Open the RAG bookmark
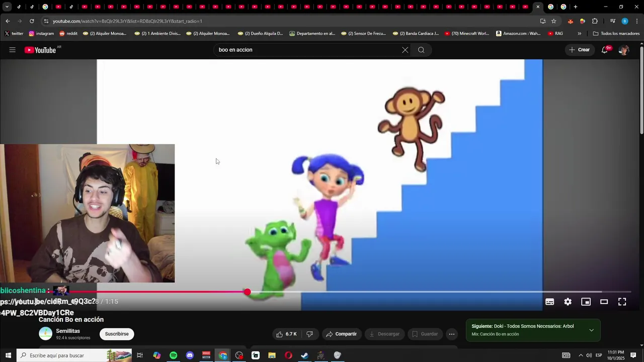 (555, 34)
